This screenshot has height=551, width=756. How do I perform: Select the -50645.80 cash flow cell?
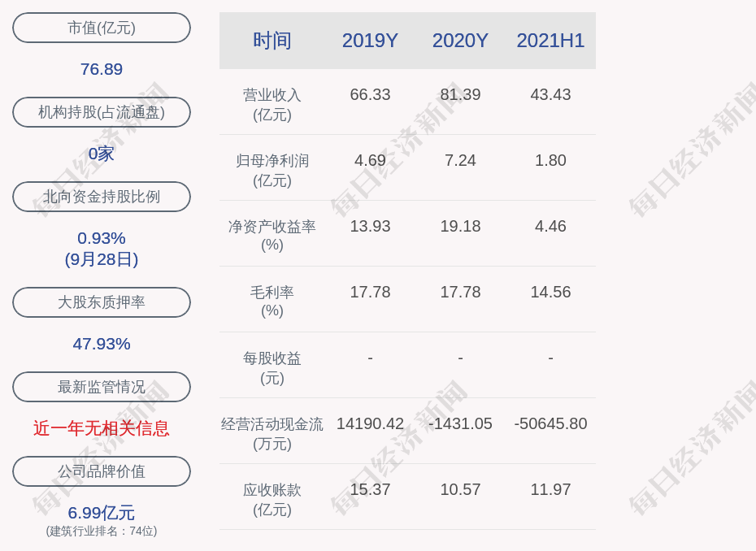(x=550, y=423)
